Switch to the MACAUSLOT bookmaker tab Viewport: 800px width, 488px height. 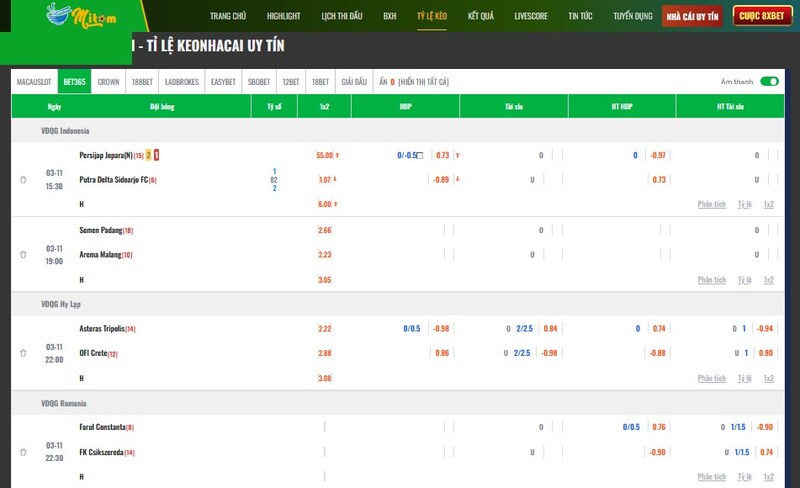tap(35, 82)
